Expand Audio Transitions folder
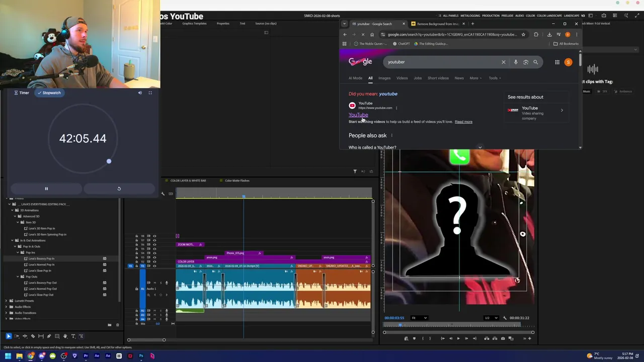The height and width of the screenshot is (362, 644). [6, 313]
